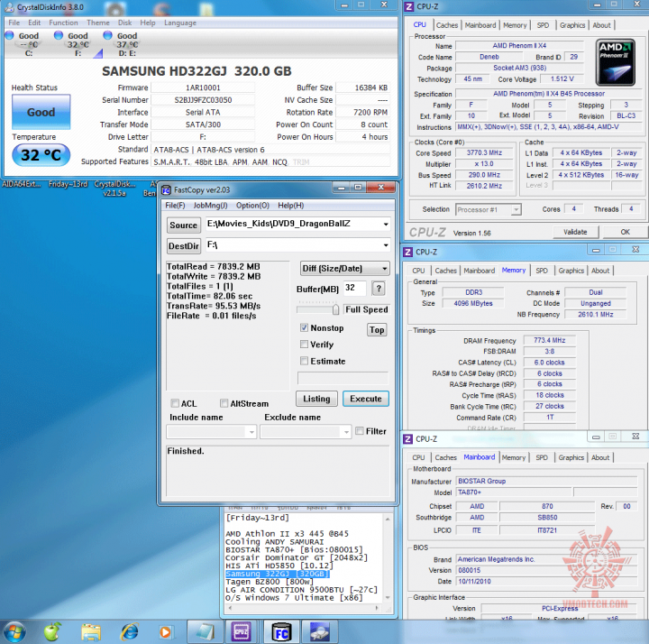Open the Function menu in CrystalDiskInfo
This screenshot has width=649, height=644.
coord(63,23)
